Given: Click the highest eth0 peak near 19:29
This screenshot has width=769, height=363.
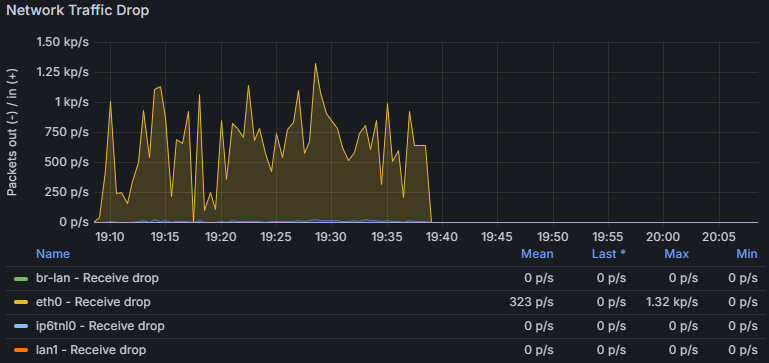Looking at the screenshot, I should tap(315, 64).
